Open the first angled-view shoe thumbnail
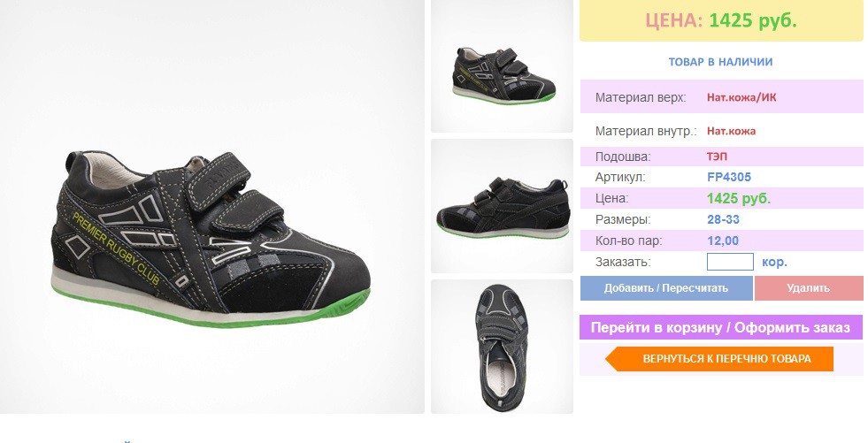Image resolution: width=868 pixels, height=443 pixels. (502, 66)
